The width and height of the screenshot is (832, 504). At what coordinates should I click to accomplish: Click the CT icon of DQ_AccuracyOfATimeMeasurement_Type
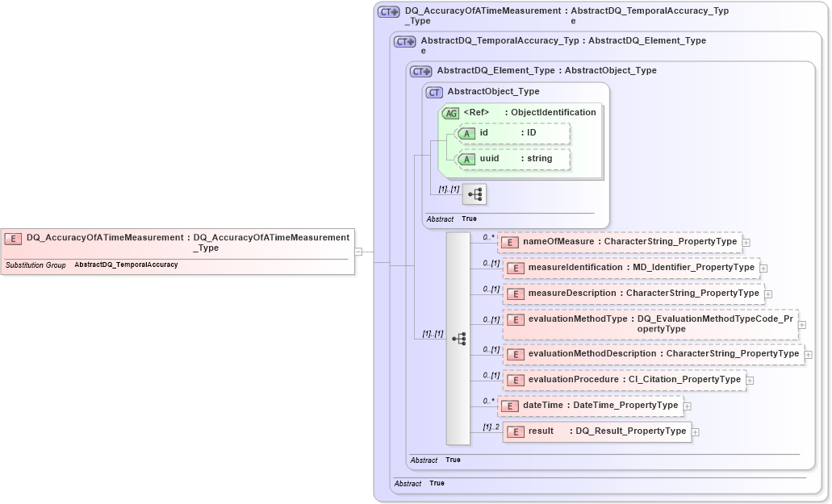click(x=387, y=11)
